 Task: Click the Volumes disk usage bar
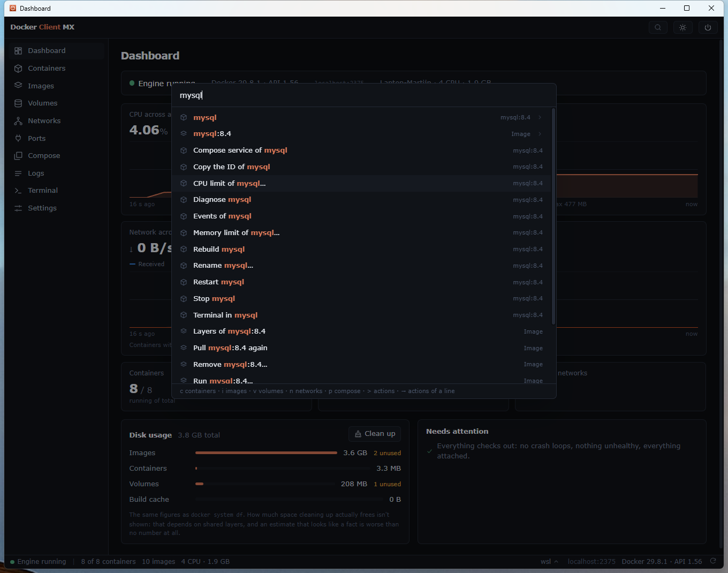266,484
